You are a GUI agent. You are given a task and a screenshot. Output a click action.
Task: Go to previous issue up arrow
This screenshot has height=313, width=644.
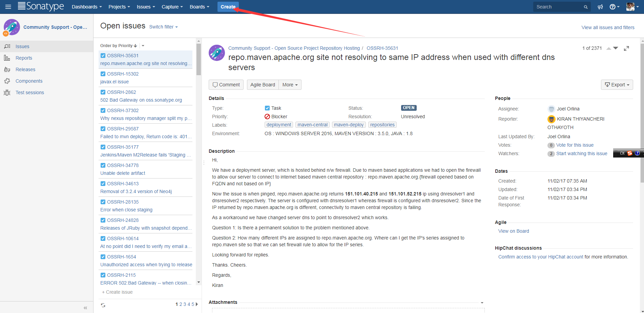tap(609, 48)
